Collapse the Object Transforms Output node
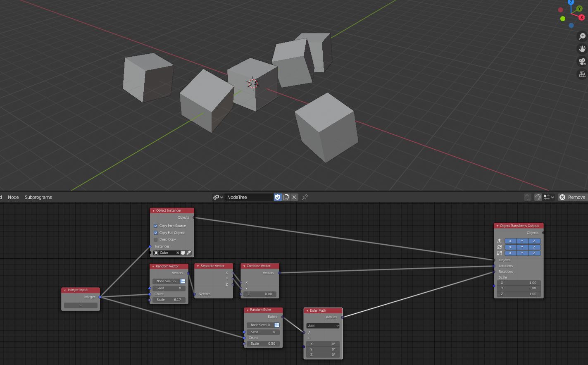This screenshot has width=588, height=365. click(498, 226)
